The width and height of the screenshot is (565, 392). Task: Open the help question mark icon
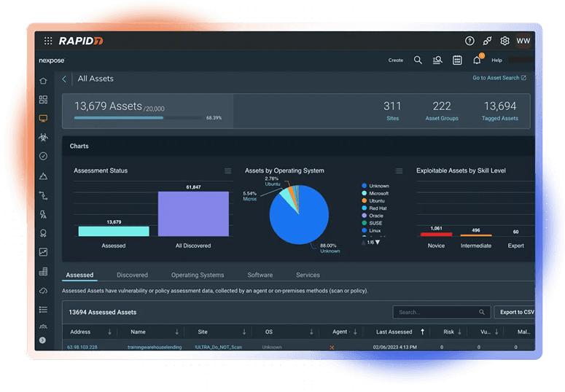(x=469, y=41)
